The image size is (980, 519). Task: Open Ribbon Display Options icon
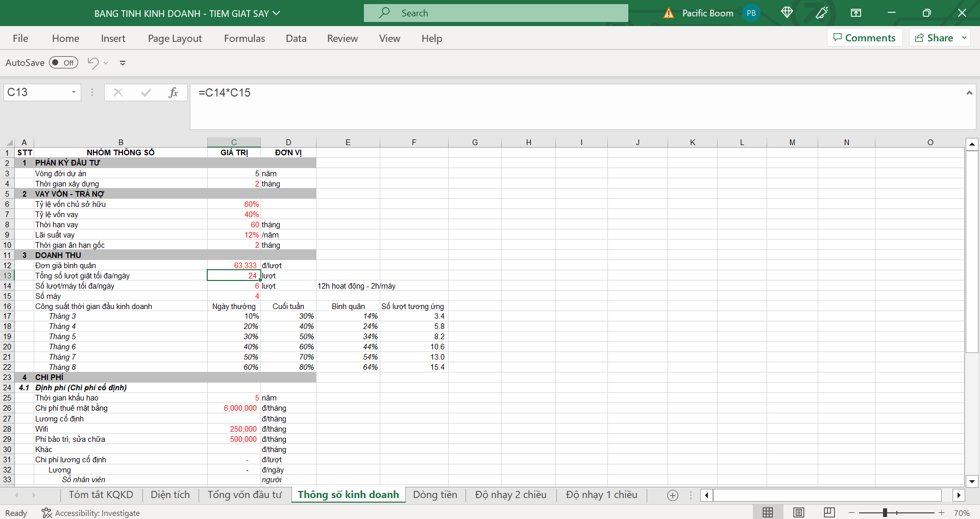[x=856, y=13]
